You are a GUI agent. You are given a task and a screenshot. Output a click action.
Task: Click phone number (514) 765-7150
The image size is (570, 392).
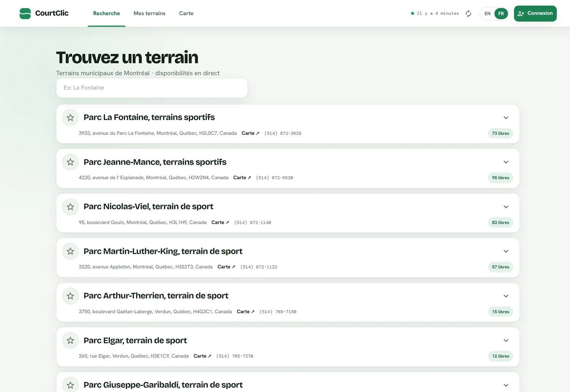pyautogui.click(x=278, y=312)
